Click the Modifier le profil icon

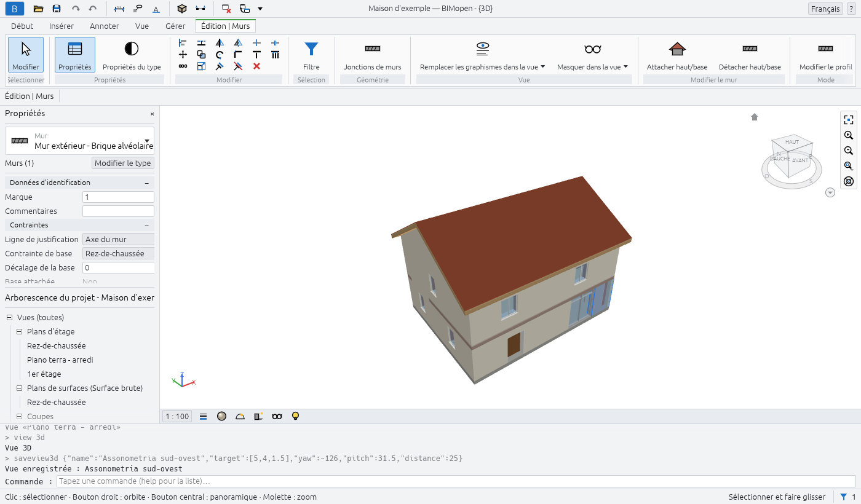825,49
